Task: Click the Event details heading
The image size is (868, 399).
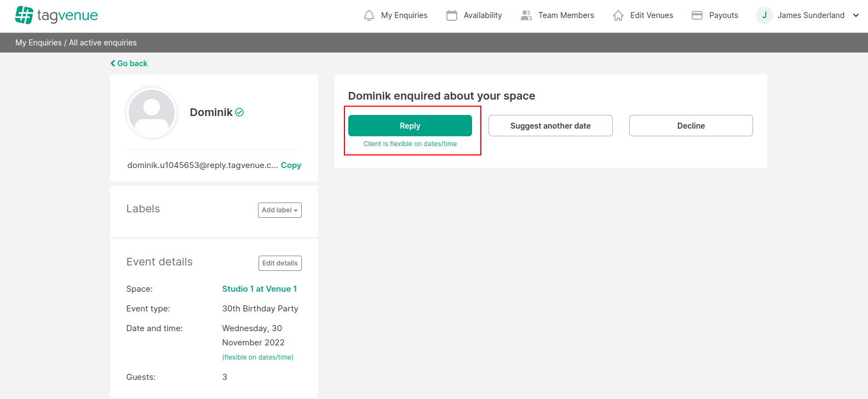Action: click(x=159, y=262)
